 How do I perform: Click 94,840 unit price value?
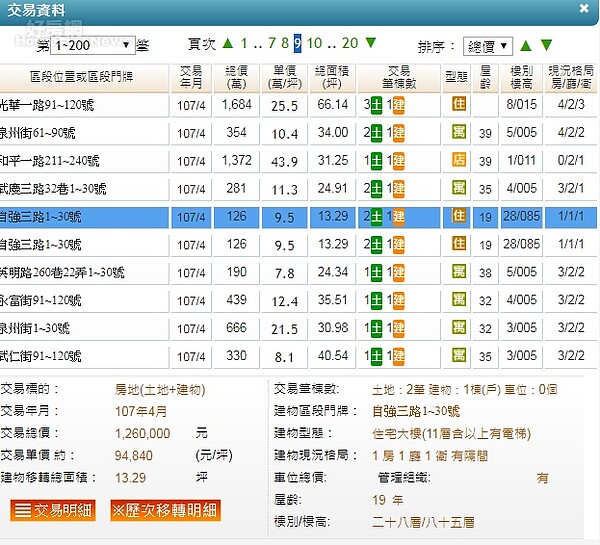pos(134,456)
